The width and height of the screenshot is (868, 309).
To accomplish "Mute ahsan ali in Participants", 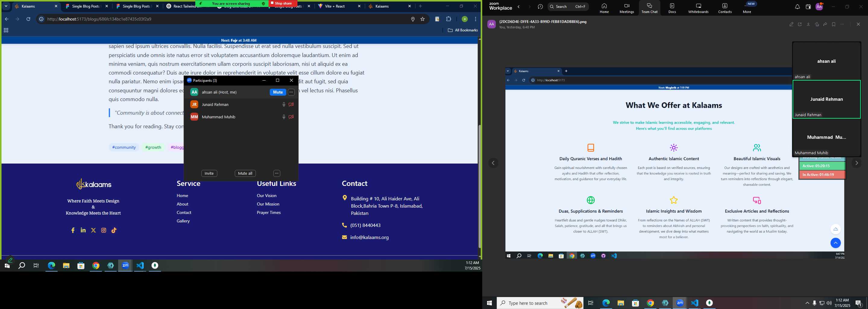I will 278,92.
